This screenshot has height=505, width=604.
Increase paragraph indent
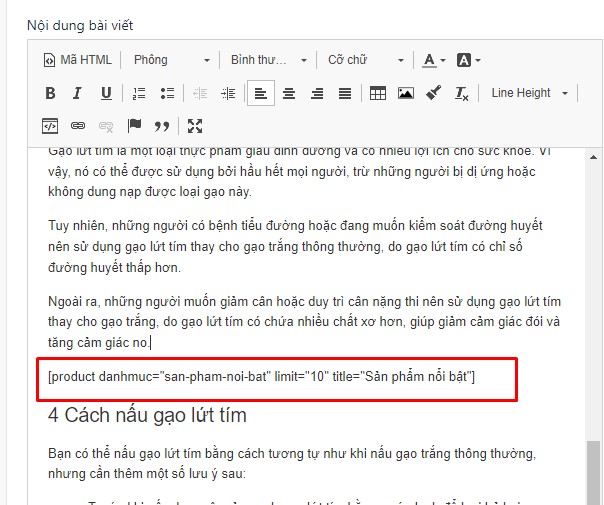(228, 93)
